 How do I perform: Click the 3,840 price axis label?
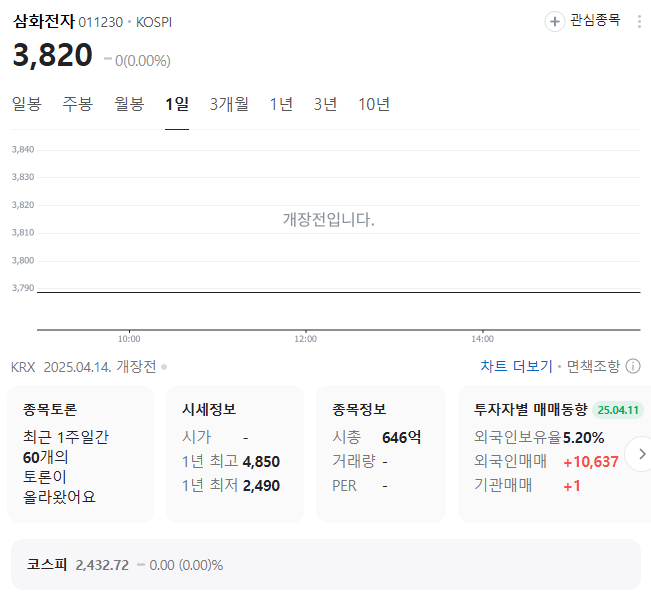coord(23,149)
